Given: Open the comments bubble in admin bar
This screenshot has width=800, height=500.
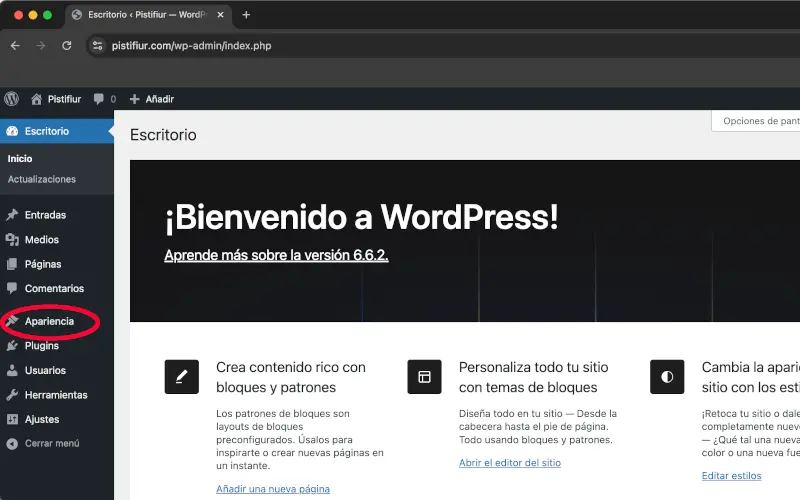Looking at the screenshot, I should pos(98,99).
